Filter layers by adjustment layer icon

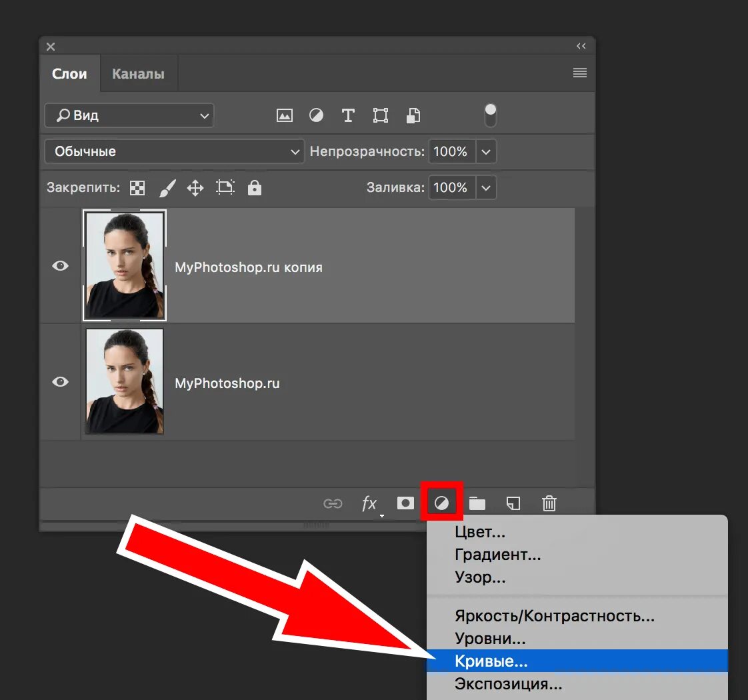pyautogui.click(x=316, y=115)
